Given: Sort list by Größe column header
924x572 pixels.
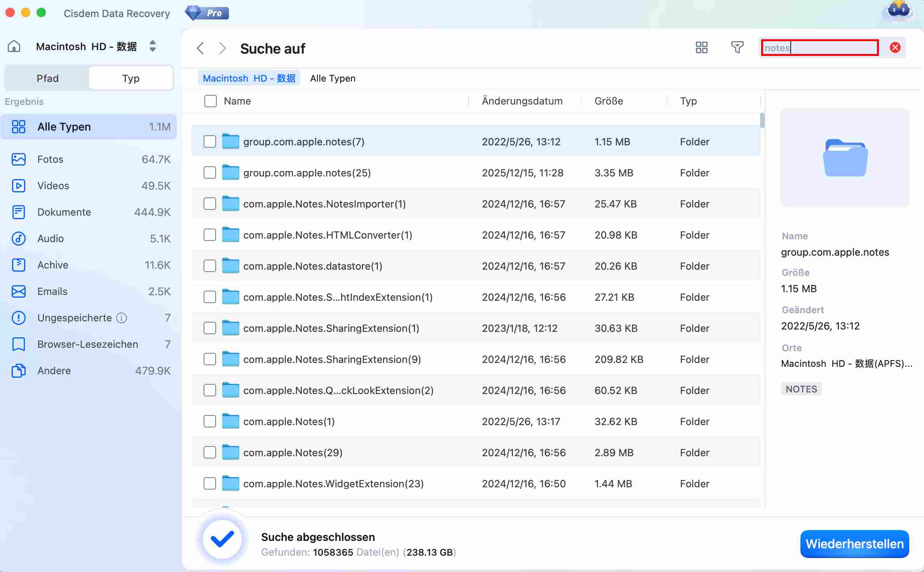Looking at the screenshot, I should coord(608,101).
